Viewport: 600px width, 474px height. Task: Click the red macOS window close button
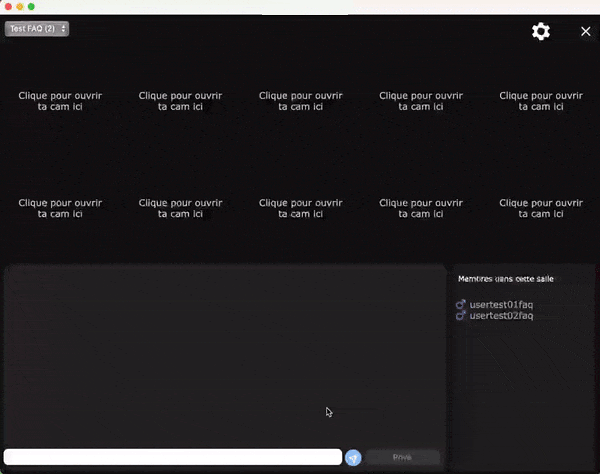point(8,7)
